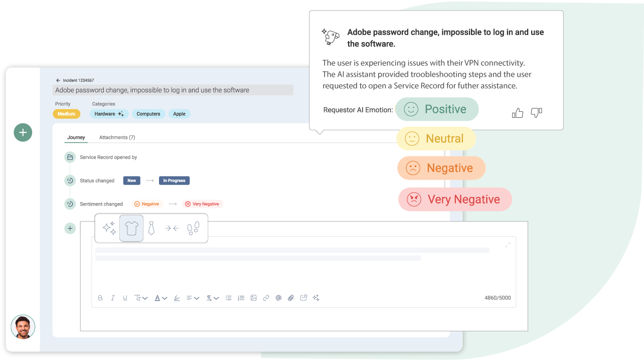Click the 4860/5000 character counter
The height and width of the screenshot is (361, 644).
click(x=498, y=298)
